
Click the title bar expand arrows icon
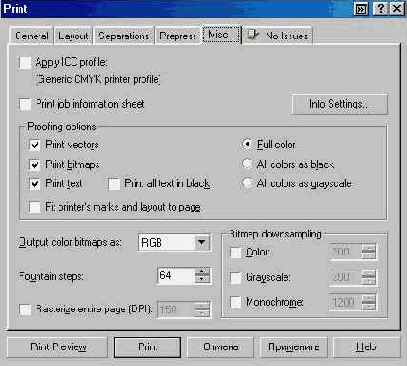[361, 9]
